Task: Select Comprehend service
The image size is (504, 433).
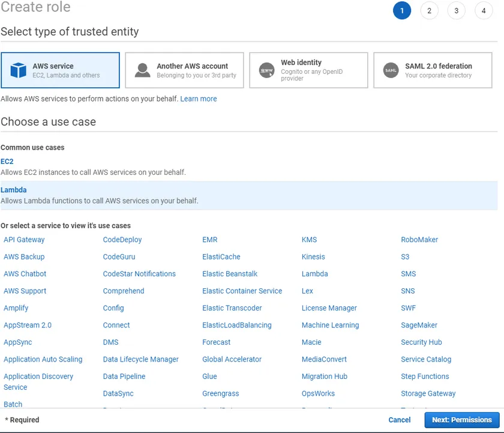Action: click(124, 291)
